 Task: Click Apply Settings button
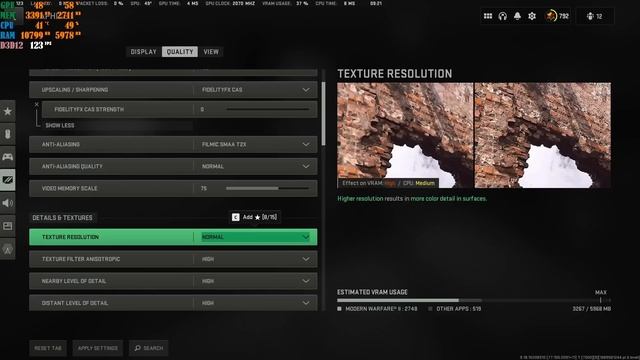pyautogui.click(x=98, y=348)
